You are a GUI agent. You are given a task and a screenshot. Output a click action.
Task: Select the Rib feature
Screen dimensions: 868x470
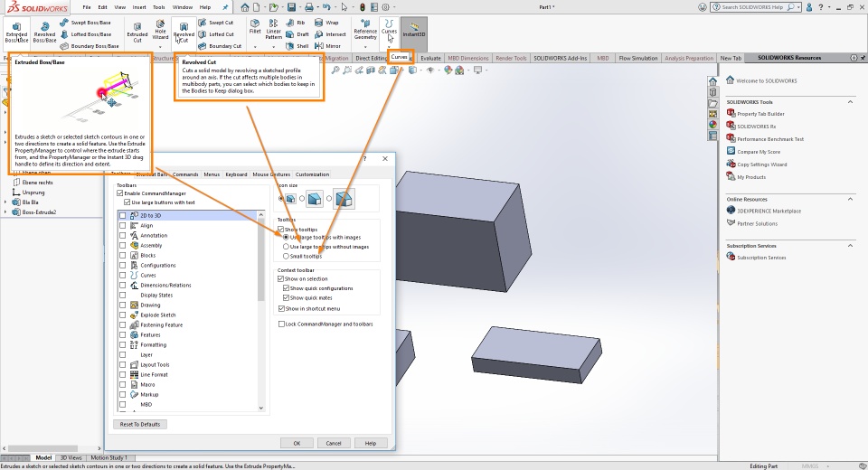click(x=296, y=23)
